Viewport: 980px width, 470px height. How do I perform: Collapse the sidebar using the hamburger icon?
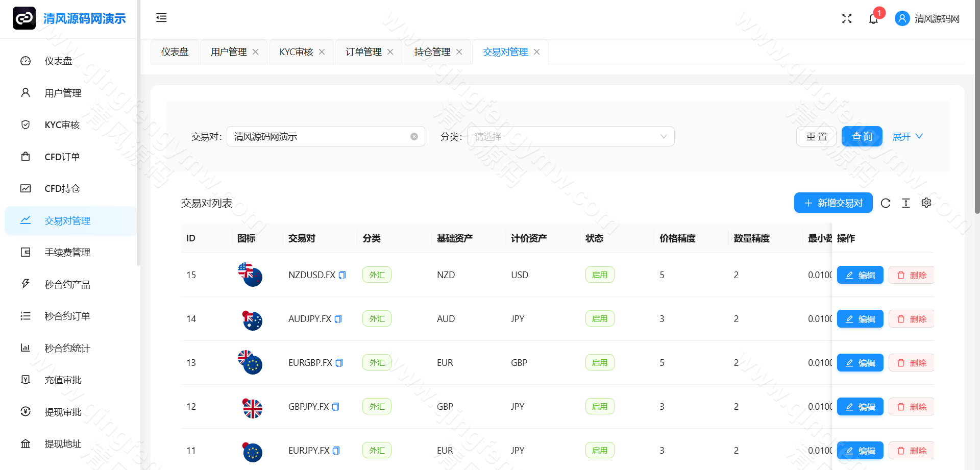click(161, 18)
